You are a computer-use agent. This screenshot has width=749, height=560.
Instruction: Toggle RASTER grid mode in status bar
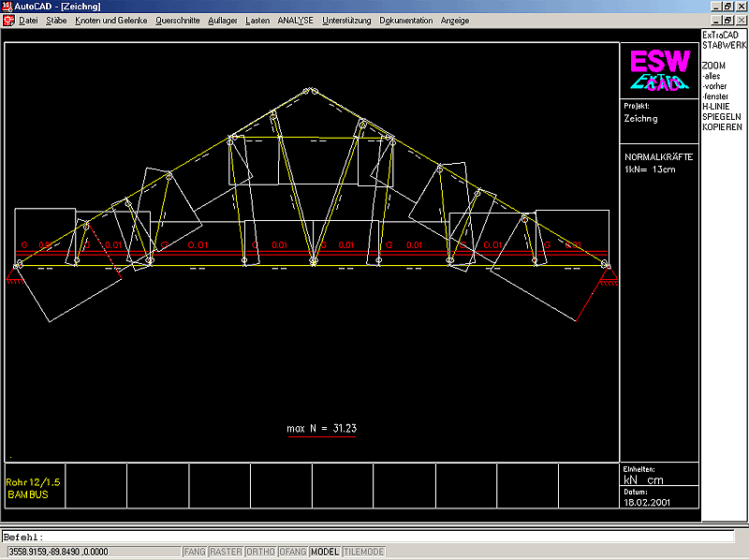[x=226, y=552]
